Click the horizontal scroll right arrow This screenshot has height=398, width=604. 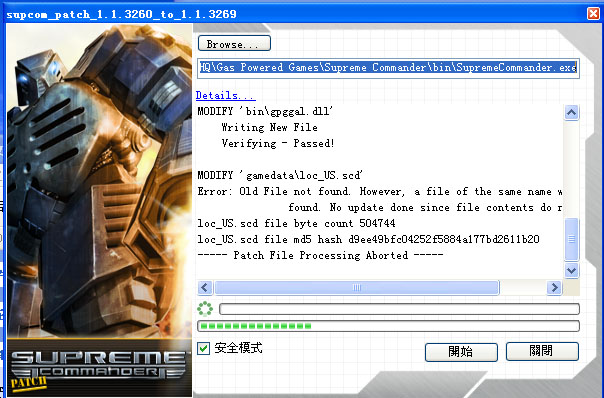coord(554,287)
